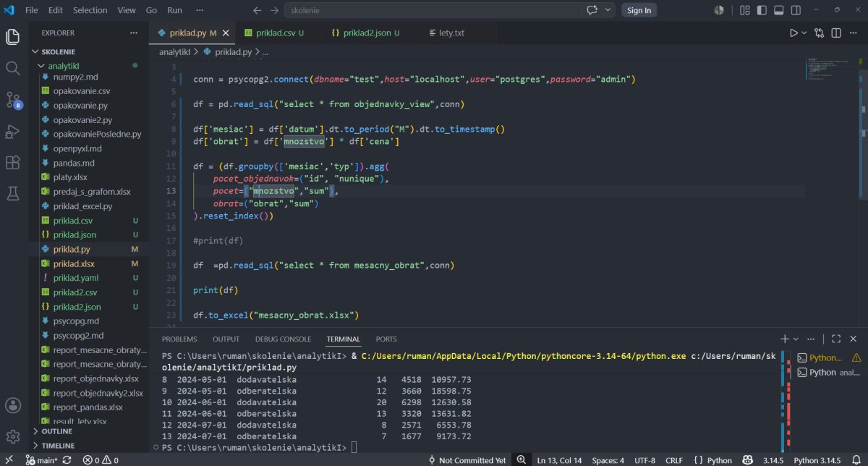This screenshot has height=466, width=868.
Task: Click analytikI in the breadcrumb
Action: [174, 52]
